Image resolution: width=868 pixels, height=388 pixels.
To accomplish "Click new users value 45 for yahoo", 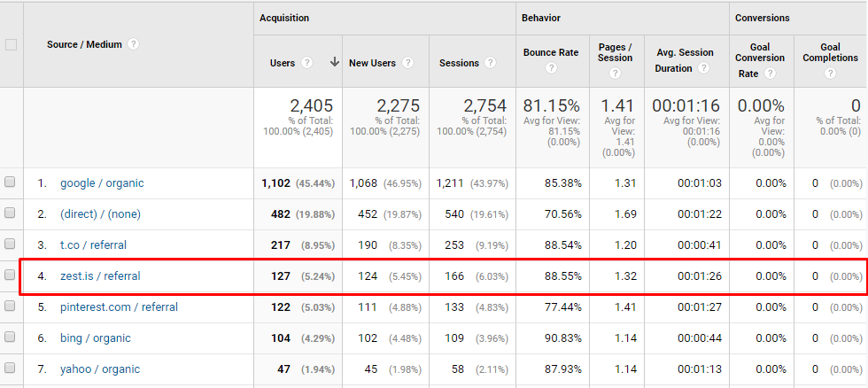I will pyautogui.click(x=371, y=369).
